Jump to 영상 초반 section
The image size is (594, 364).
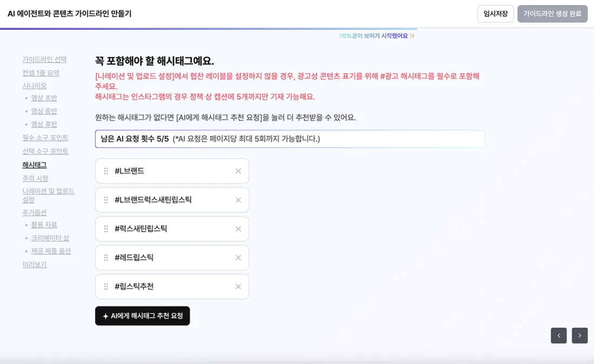point(44,98)
